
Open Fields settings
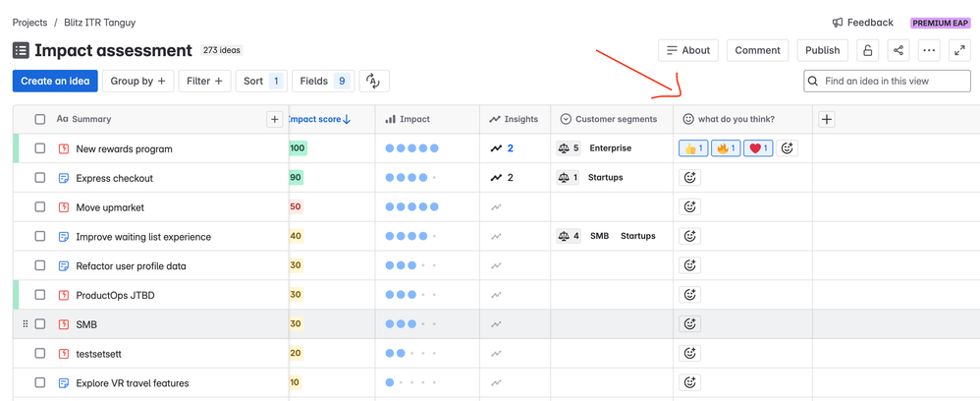[323, 82]
